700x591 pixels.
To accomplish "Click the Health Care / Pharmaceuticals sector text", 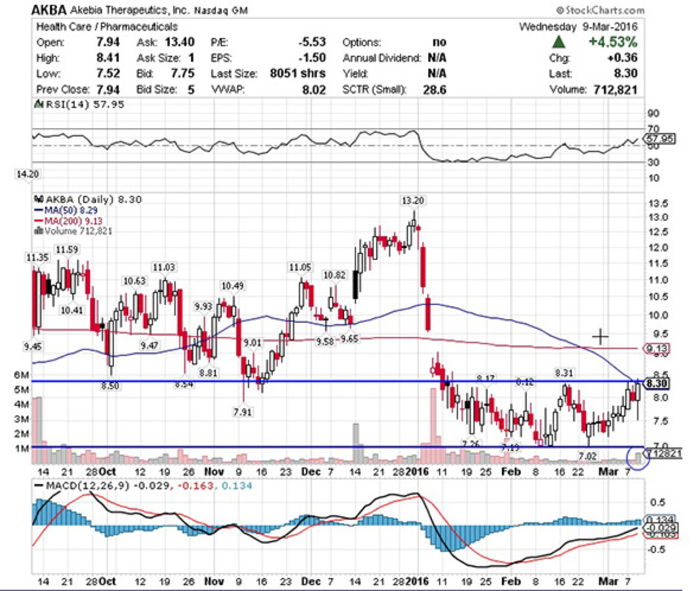I will 107,27.
